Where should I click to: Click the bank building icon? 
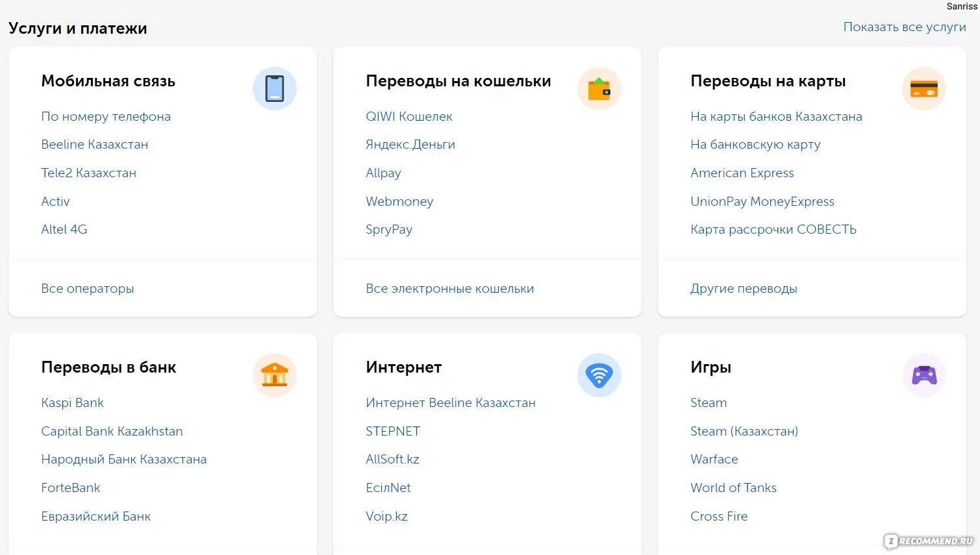(275, 375)
